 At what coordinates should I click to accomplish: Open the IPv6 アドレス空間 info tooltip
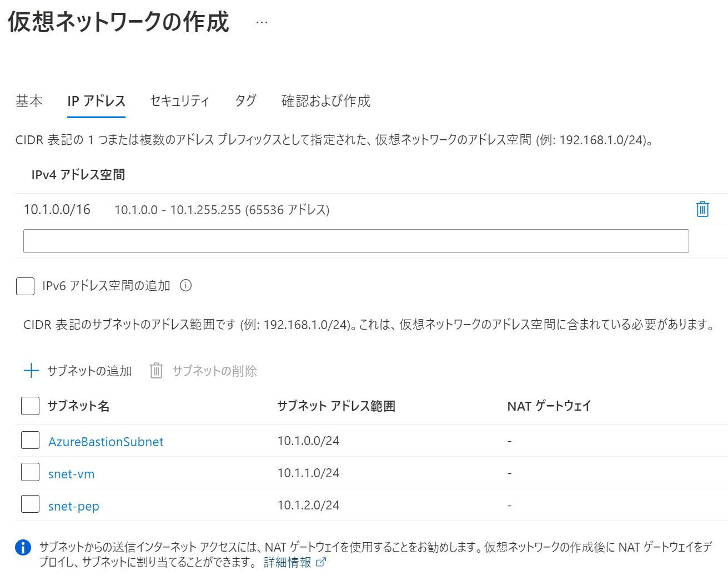pyautogui.click(x=186, y=286)
